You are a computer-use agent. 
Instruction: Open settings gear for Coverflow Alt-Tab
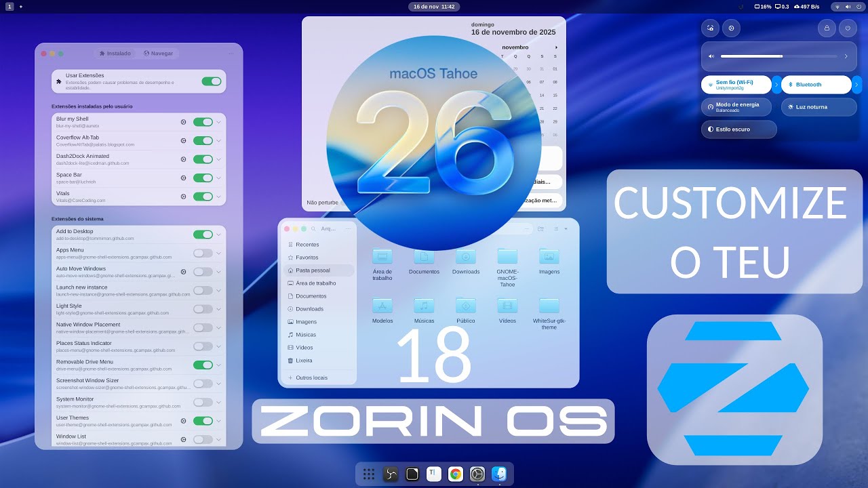pyautogui.click(x=183, y=141)
